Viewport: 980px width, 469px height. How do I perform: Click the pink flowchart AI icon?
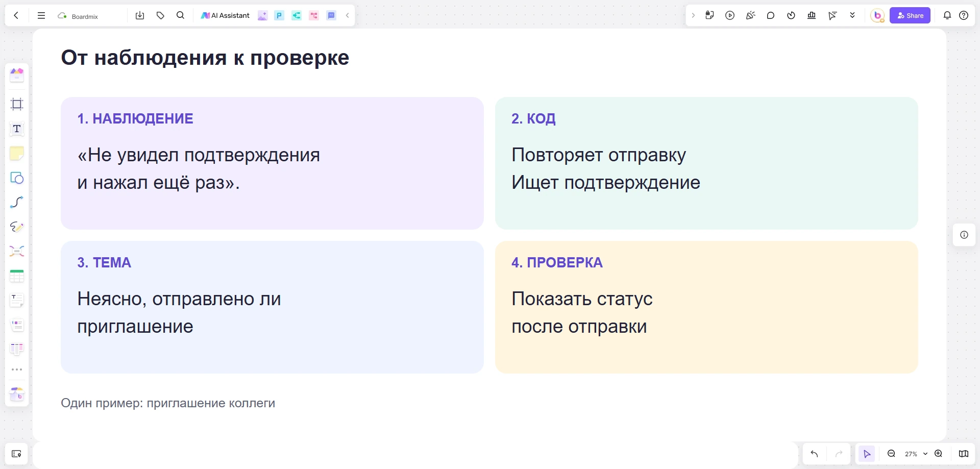click(314, 15)
